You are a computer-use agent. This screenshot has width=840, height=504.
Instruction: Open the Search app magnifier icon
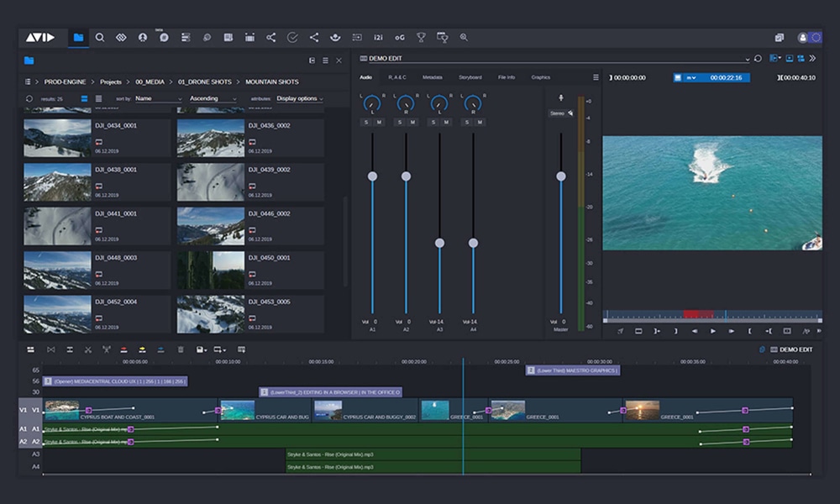pyautogui.click(x=100, y=38)
